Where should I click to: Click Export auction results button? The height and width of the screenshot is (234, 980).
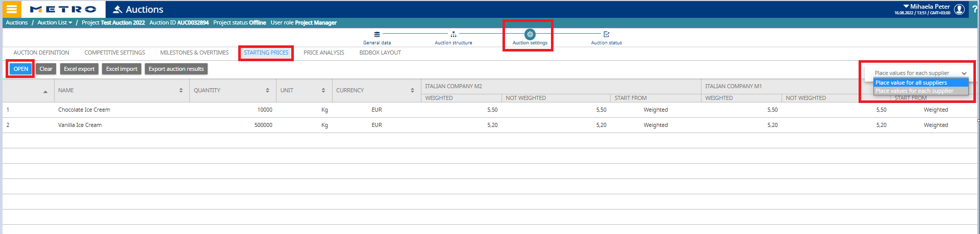[176, 69]
